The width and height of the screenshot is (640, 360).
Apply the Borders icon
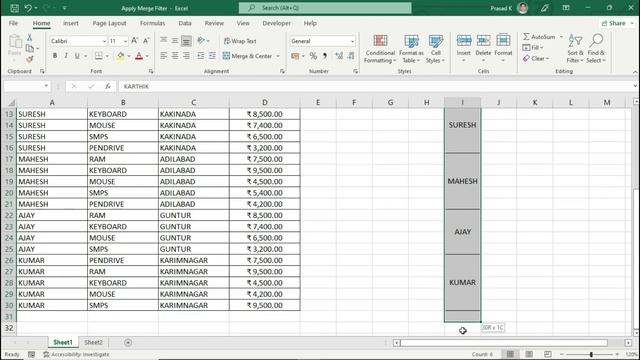[99, 56]
